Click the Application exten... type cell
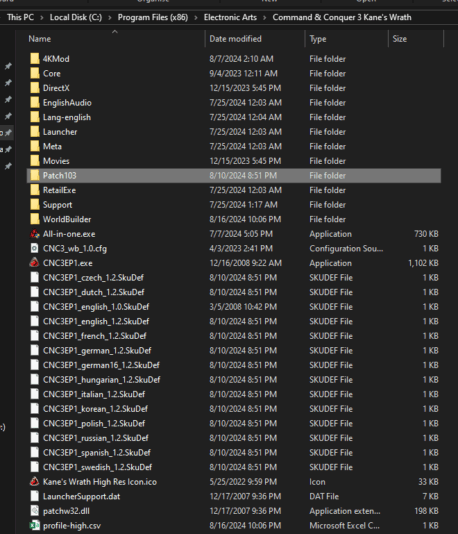The image size is (458, 534). point(345,511)
